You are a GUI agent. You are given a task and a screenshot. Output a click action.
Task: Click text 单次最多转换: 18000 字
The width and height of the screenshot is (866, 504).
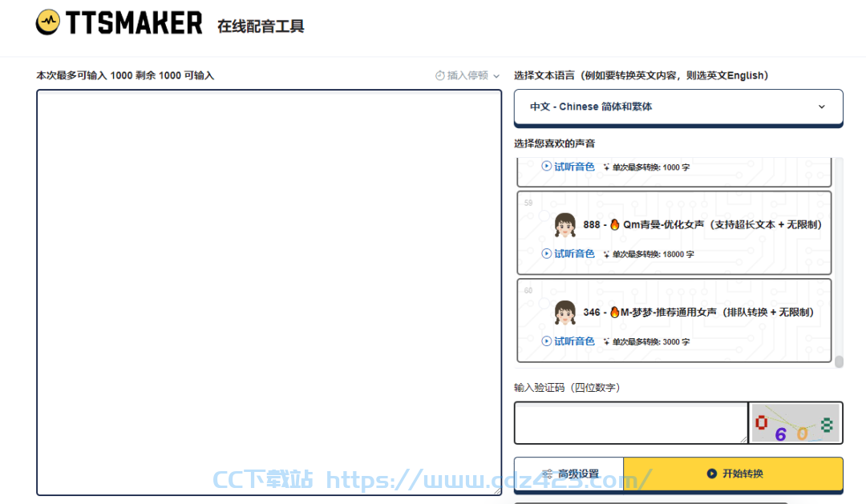(x=653, y=255)
